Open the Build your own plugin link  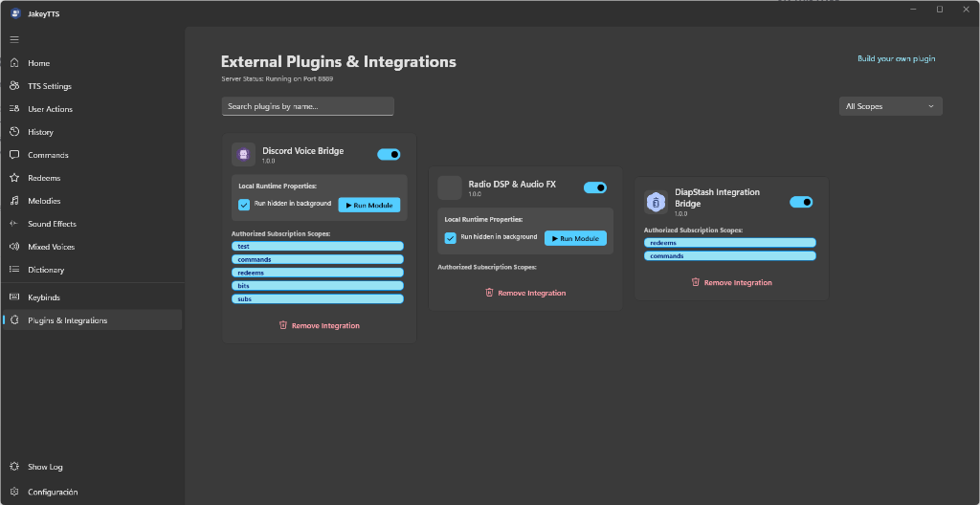(896, 58)
